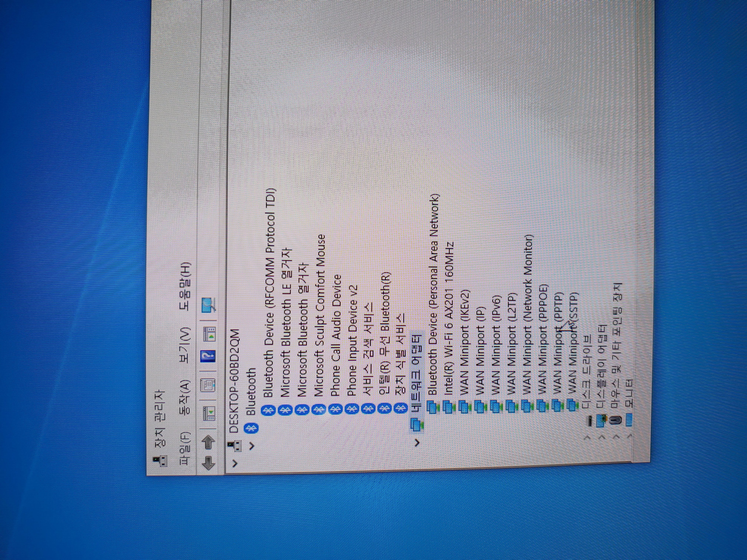
Task: Open the 도움말(H) menu
Action: tap(185, 286)
